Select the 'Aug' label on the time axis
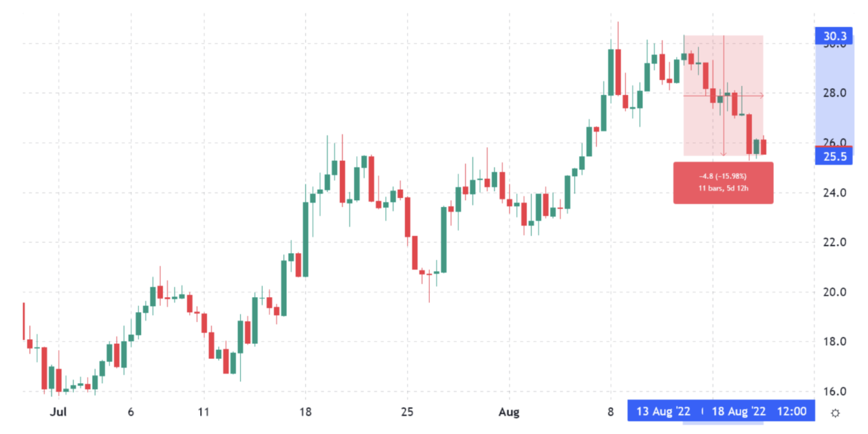 (x=509, y=412)
